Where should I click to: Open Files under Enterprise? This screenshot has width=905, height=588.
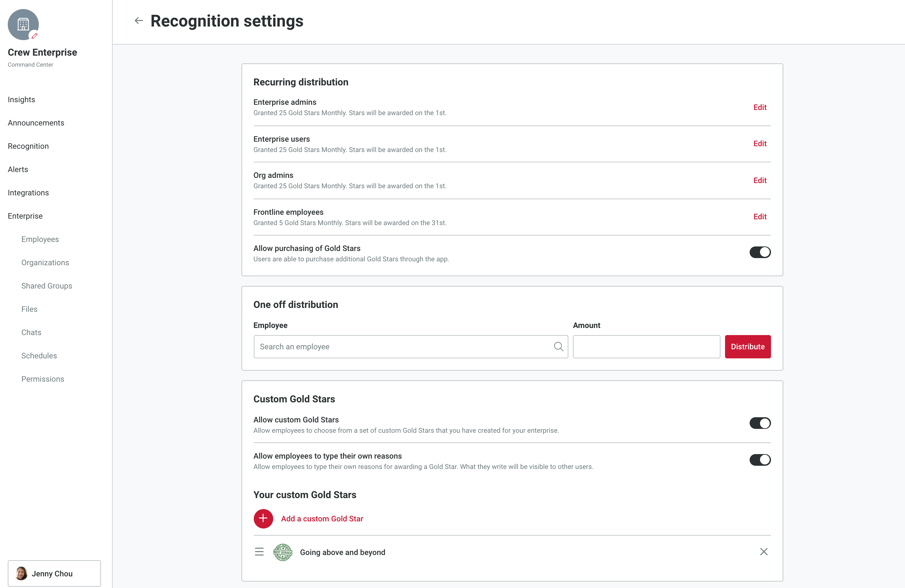[29, 309]
